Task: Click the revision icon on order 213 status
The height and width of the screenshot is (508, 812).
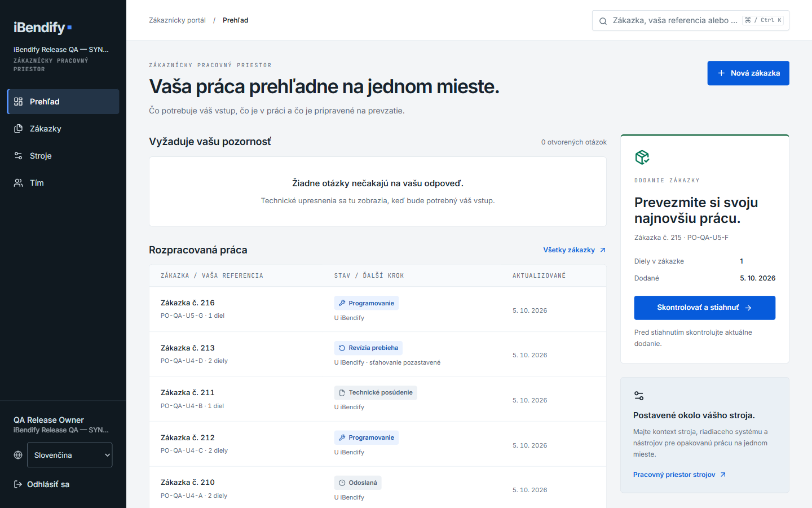Action: (x=342, y=348)
